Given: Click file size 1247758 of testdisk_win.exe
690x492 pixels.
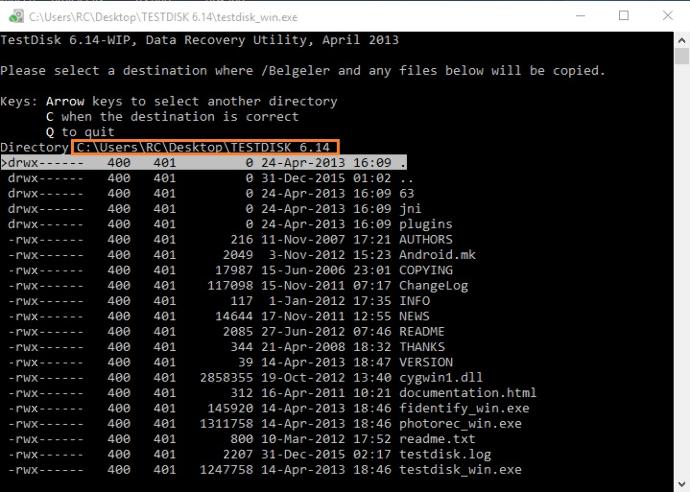Looking at the screenshot, I should (x=226, y=470).
